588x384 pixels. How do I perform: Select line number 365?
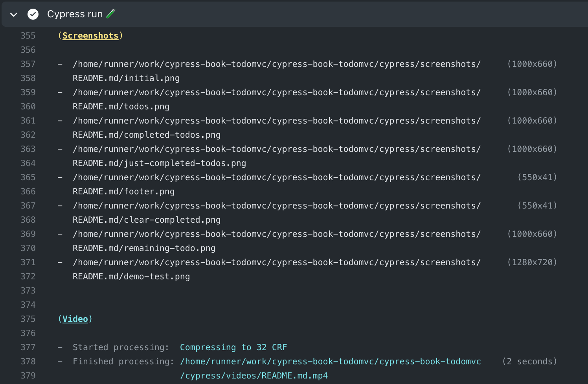pos(28,177)
